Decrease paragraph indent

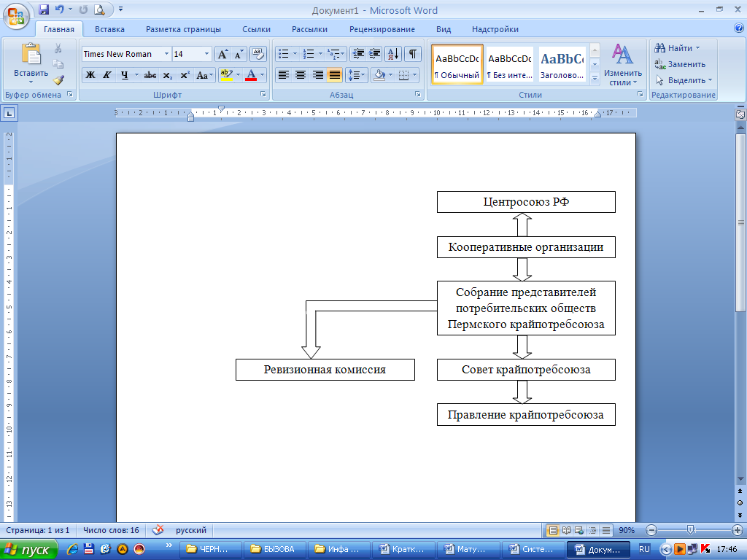(358, 54)
